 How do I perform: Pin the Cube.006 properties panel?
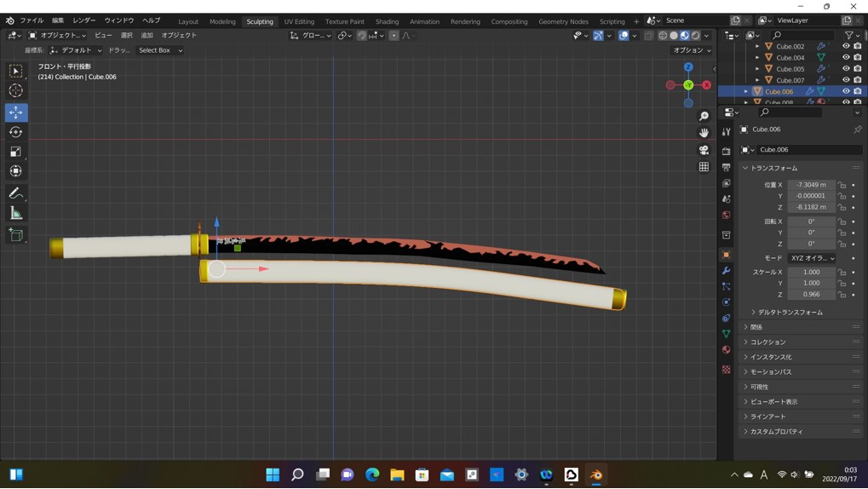tap(857, 129)
